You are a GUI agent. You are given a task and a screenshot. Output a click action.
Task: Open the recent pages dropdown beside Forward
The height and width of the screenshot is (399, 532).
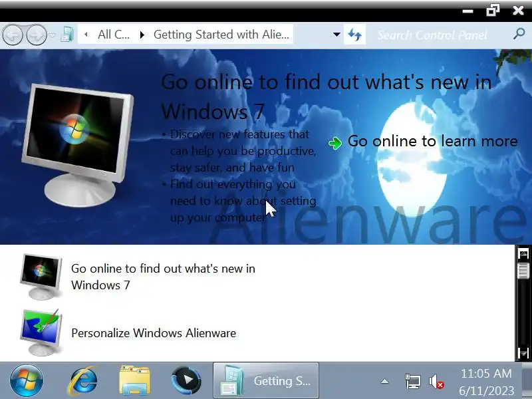coord(53,35)
